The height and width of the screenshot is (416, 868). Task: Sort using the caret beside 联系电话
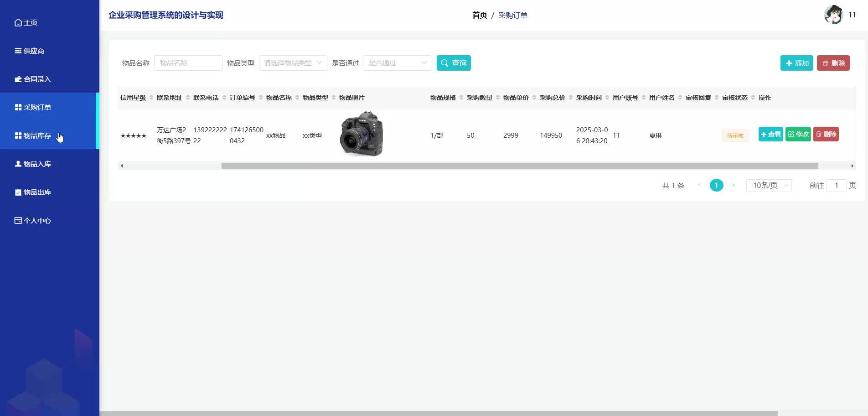pyautogui.click(x=224, y=98)
